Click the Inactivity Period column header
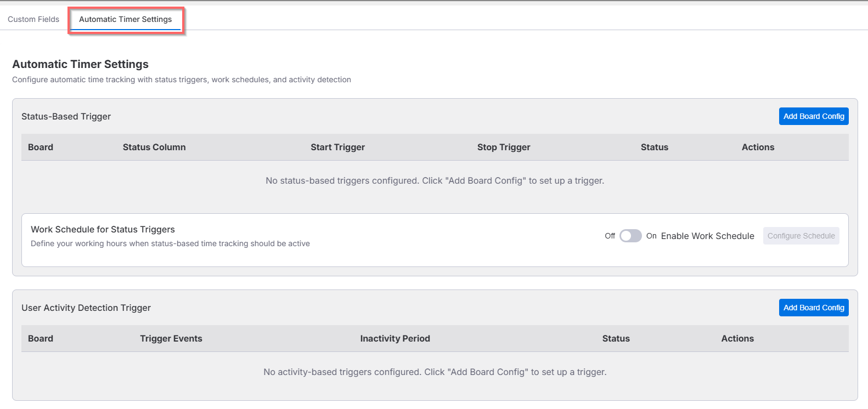 [x=395, y=338]
